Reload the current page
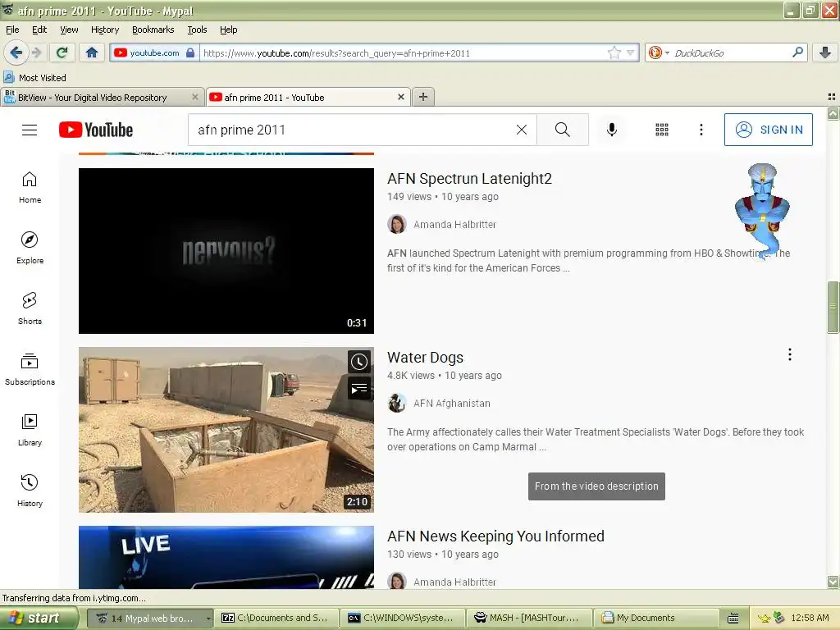 tap(62, 52)
